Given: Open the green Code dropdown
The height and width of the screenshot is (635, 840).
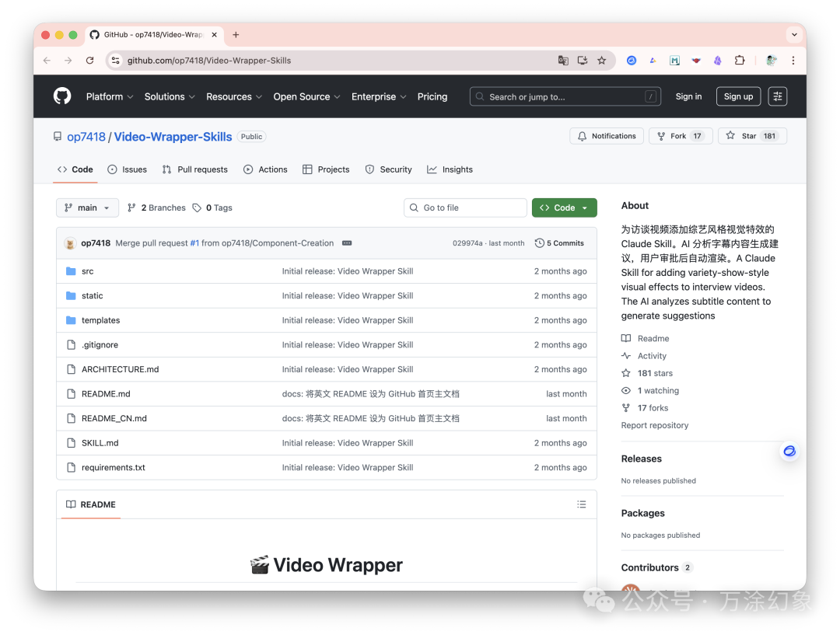Looking at the screenshot, I should tap(564, 208).
